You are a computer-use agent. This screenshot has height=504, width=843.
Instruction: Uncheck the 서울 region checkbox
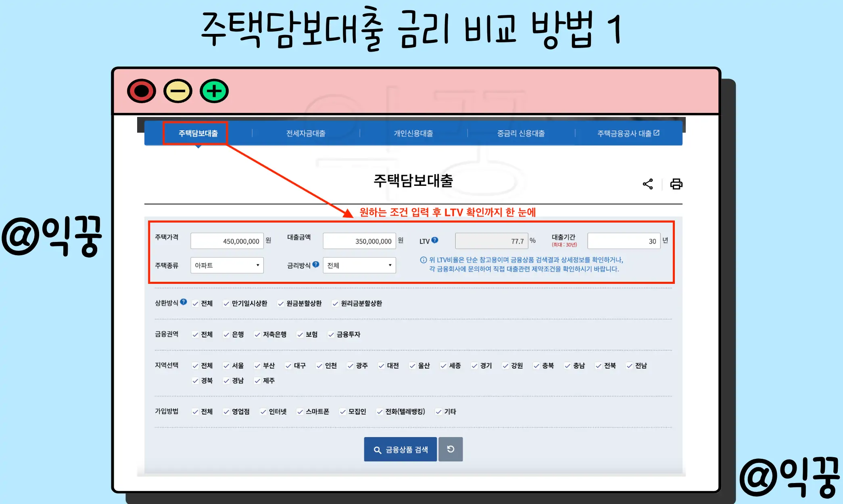(226, 365)
